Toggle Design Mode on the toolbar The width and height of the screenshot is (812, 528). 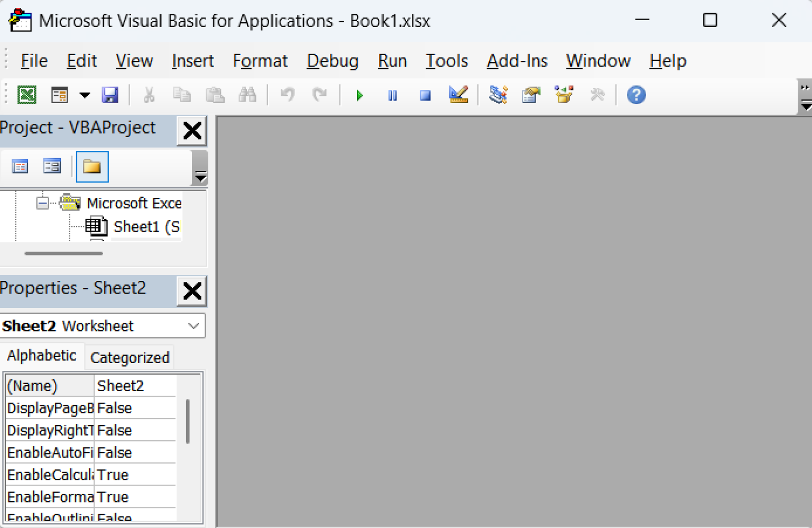point(458,95)
